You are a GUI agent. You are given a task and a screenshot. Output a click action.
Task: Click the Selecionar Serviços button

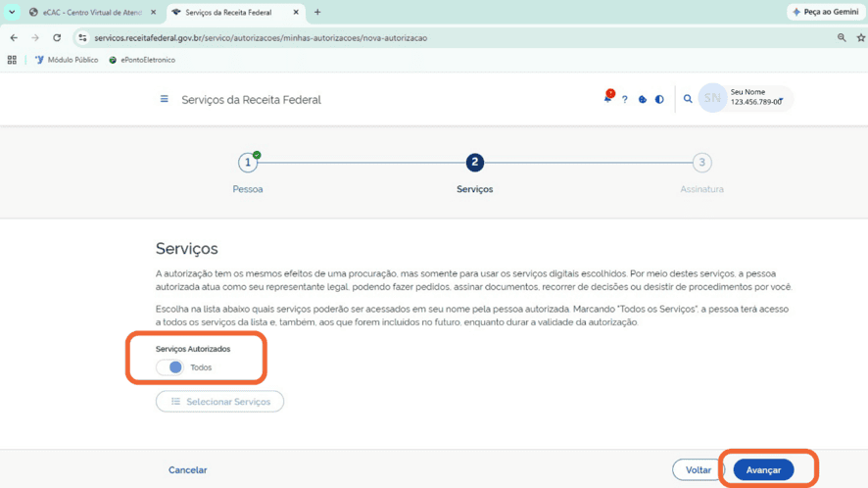tap(219, 402)
